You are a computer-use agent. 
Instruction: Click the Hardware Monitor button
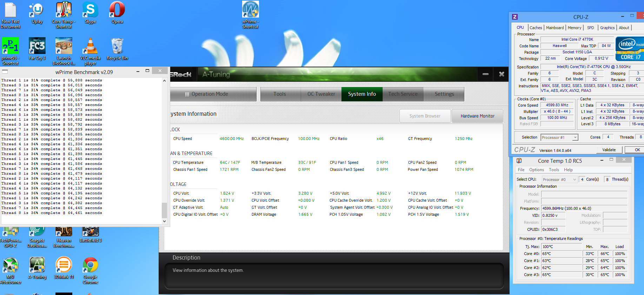[477, 116]
